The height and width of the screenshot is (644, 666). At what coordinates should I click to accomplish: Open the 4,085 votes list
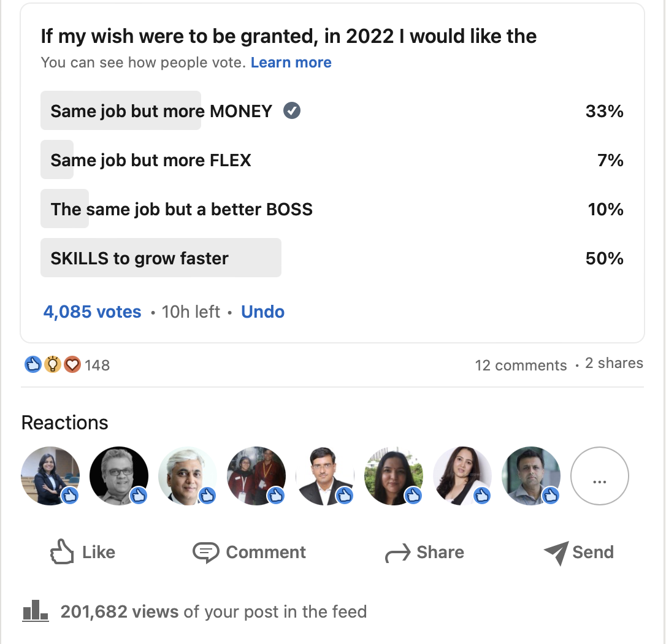92,312
